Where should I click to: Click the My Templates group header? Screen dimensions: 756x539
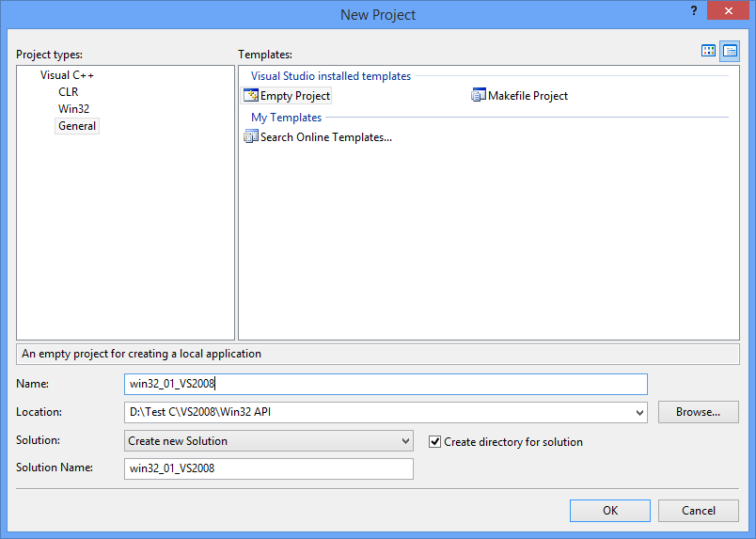tap(287, 118)
